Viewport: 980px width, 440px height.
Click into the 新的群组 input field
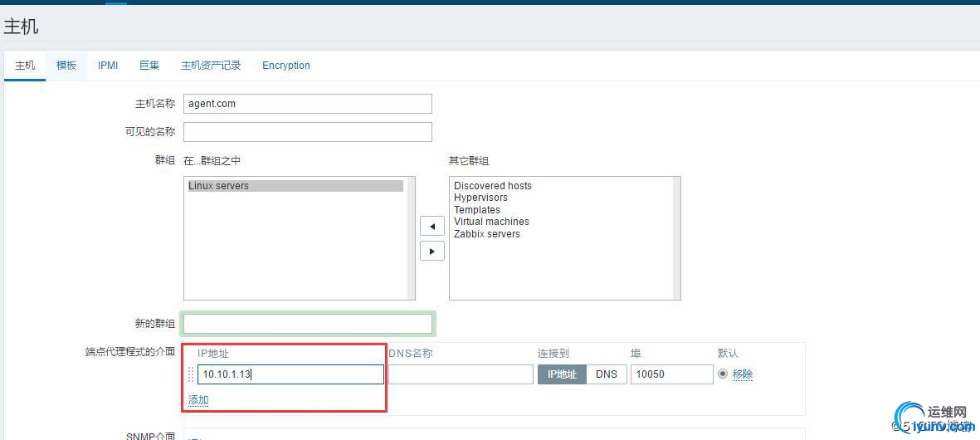pyautogui.click(x=308, y=324)
